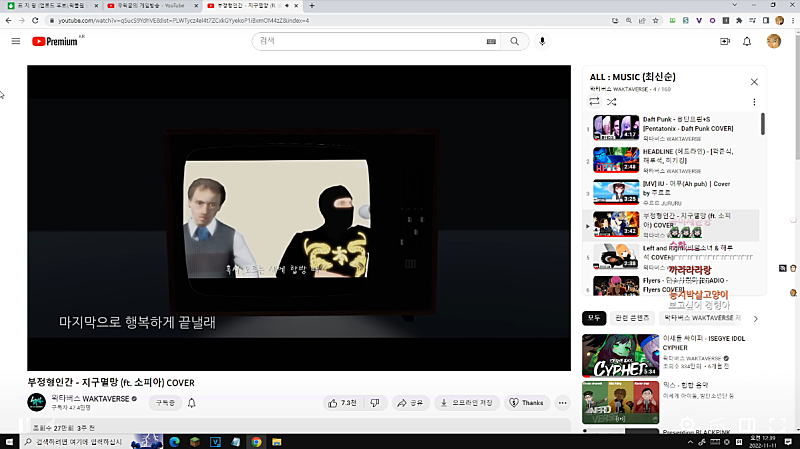Open the YouTube hamburger guide menu
This screenshot has width=800, height=449.
[16, 41]
